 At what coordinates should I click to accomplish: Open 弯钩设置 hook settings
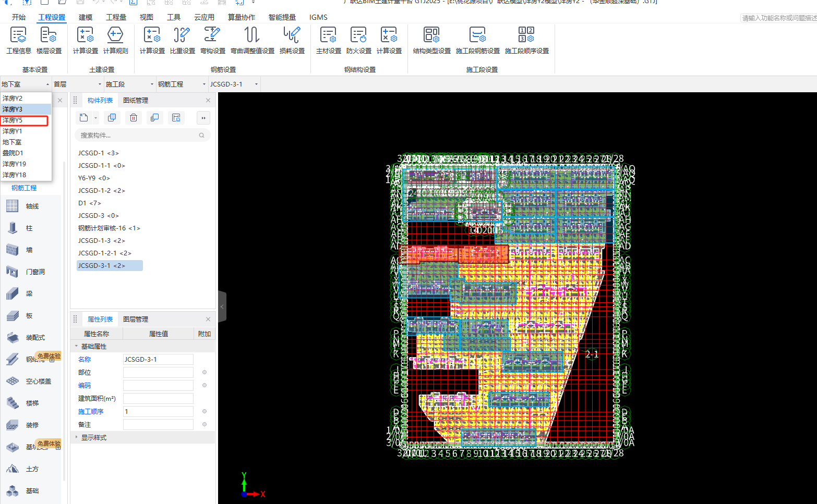coord(212,41)
